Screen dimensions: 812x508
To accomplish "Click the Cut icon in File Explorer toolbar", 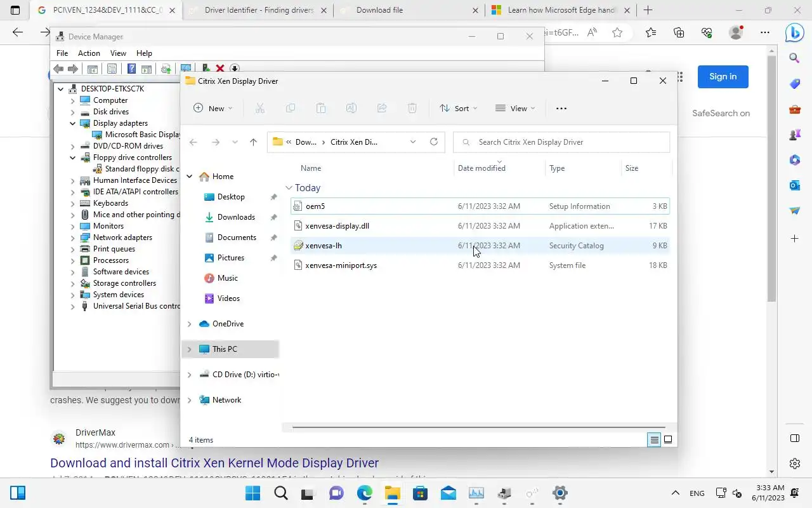I will point(259,109).
